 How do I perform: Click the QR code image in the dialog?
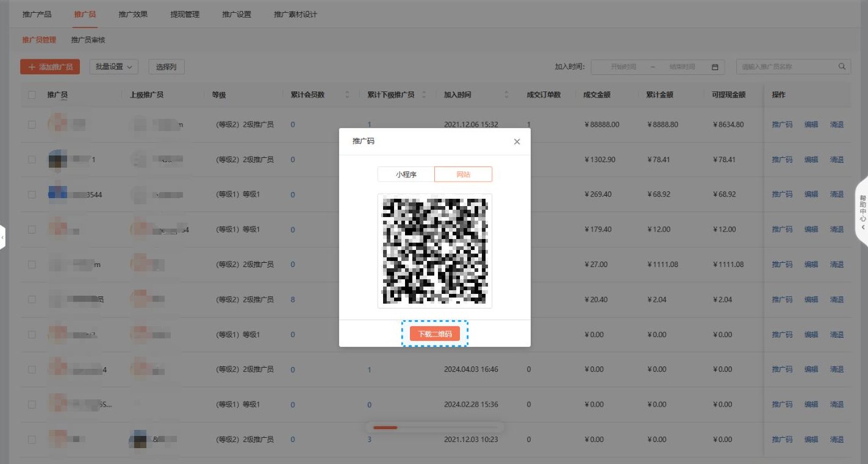(x=435, y=251)
